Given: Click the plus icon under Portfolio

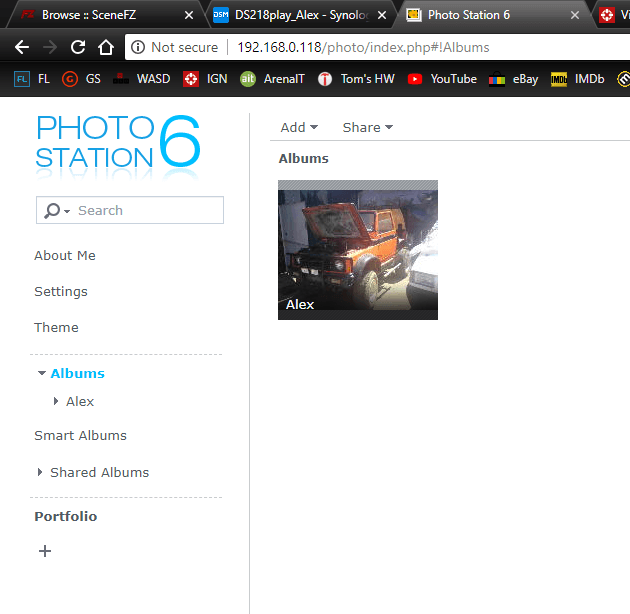Looking at the screenshot, I should click(x=45, y=551).
